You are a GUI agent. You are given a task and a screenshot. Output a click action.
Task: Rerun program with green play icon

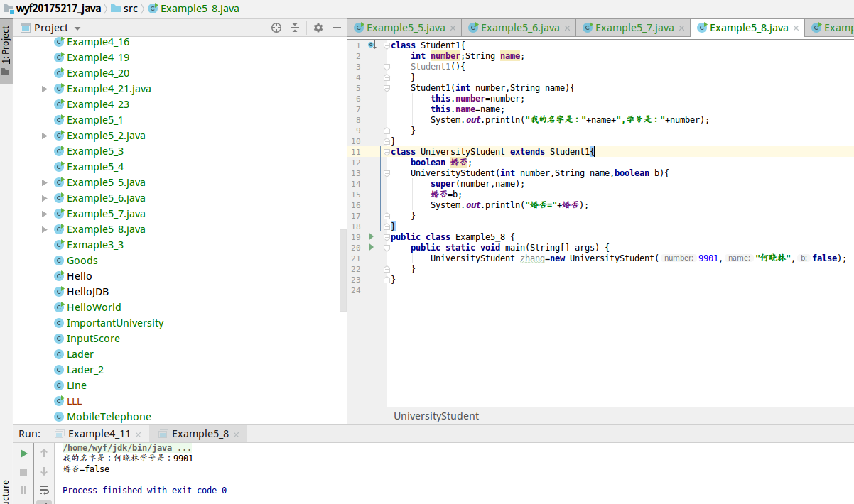click(x=23, y=453)
